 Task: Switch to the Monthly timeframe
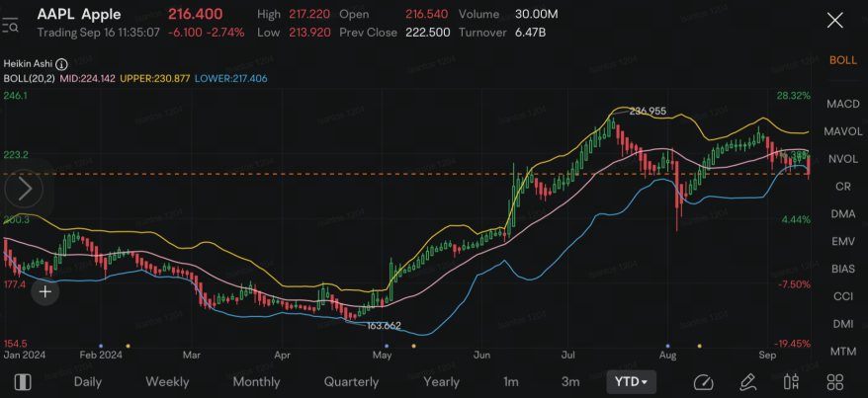[x=256, y=381]
